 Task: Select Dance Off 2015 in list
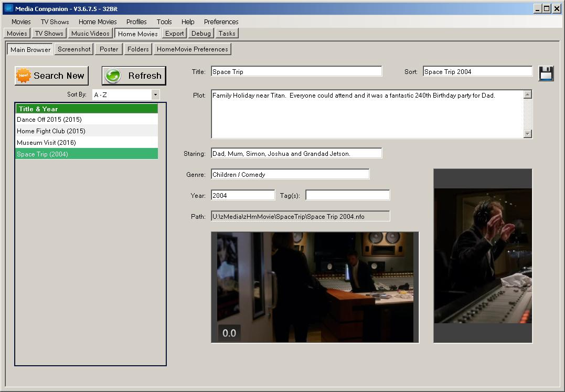tap(49, 120)
